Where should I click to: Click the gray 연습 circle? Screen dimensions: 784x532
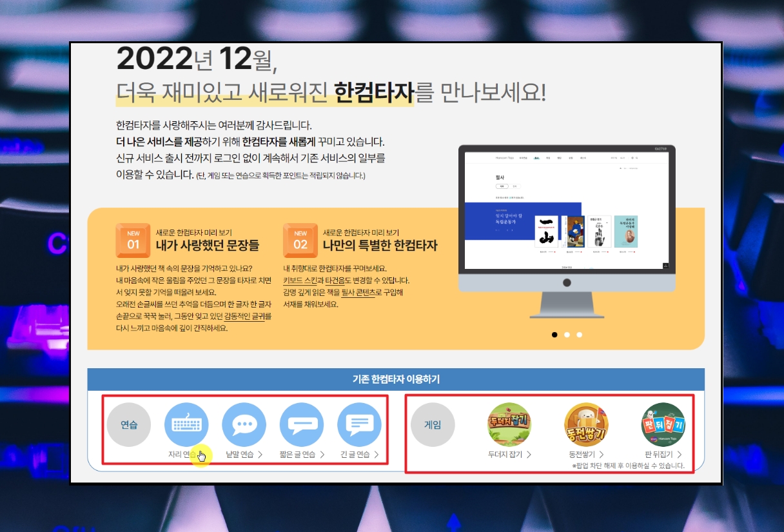[x=129, y=425]
